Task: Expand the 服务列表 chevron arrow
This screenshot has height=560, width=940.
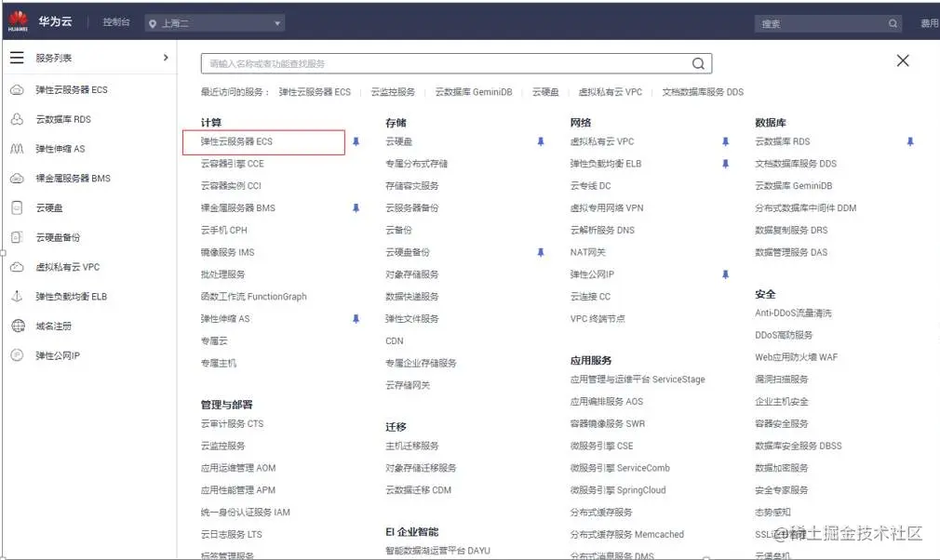Action: (166, 58)
